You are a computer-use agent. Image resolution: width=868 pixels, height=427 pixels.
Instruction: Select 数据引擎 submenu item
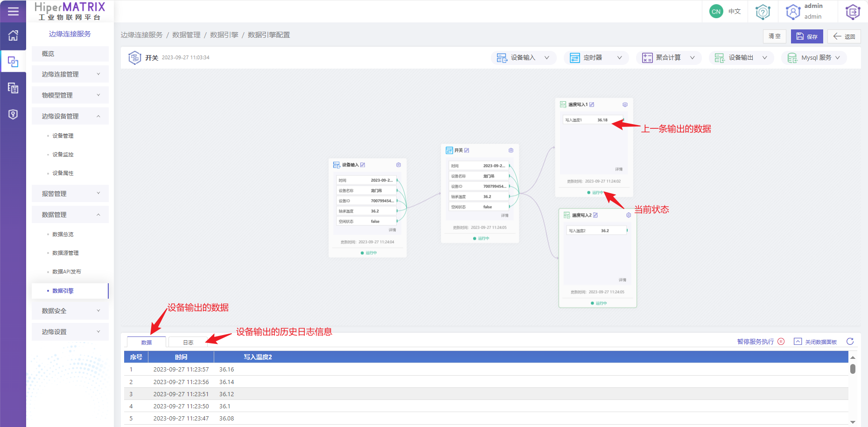coord(70,291)
